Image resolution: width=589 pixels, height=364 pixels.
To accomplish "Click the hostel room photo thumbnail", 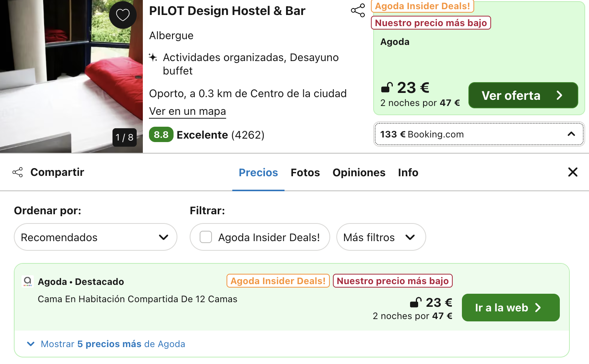I will (71, 76).
